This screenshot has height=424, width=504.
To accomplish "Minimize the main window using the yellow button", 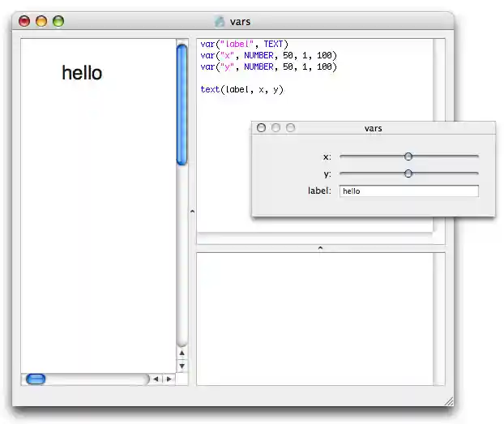I will click(x=41, y=22).
